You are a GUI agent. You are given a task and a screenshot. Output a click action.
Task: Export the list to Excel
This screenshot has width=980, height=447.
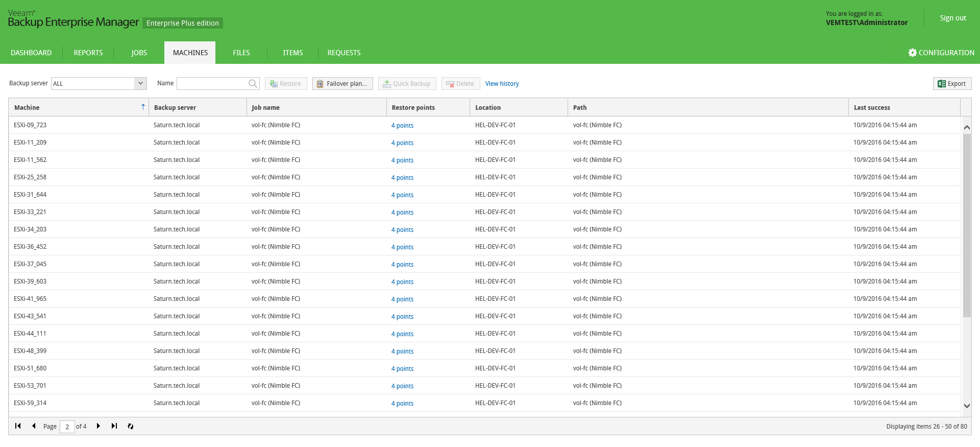[952, 84]
